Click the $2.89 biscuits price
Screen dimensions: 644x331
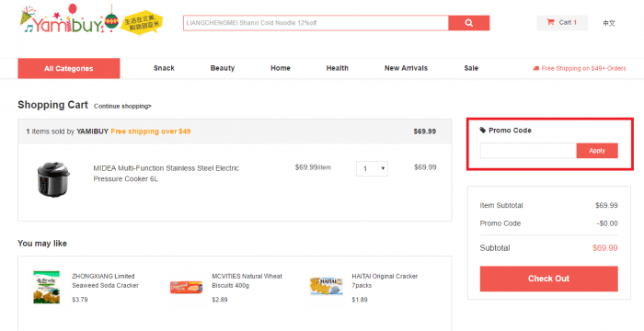coord(220,300)
